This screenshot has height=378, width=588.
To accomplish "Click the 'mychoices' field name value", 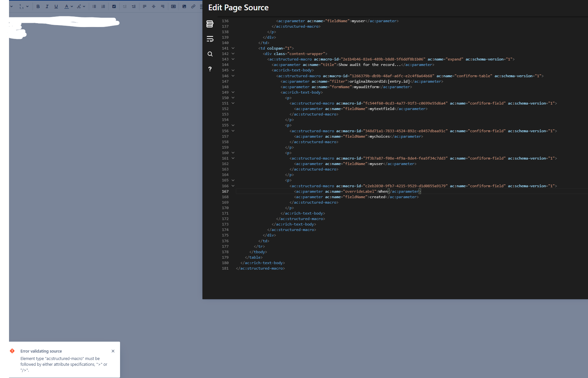I will (380, 136).
